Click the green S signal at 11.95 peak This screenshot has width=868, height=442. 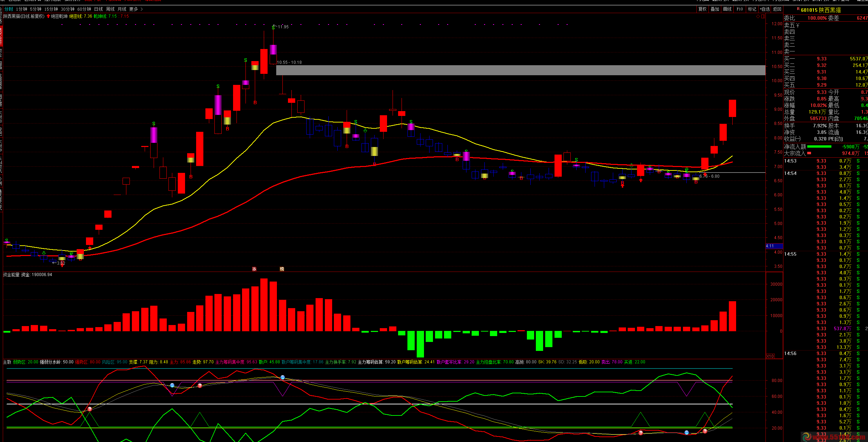coord(273,28)
